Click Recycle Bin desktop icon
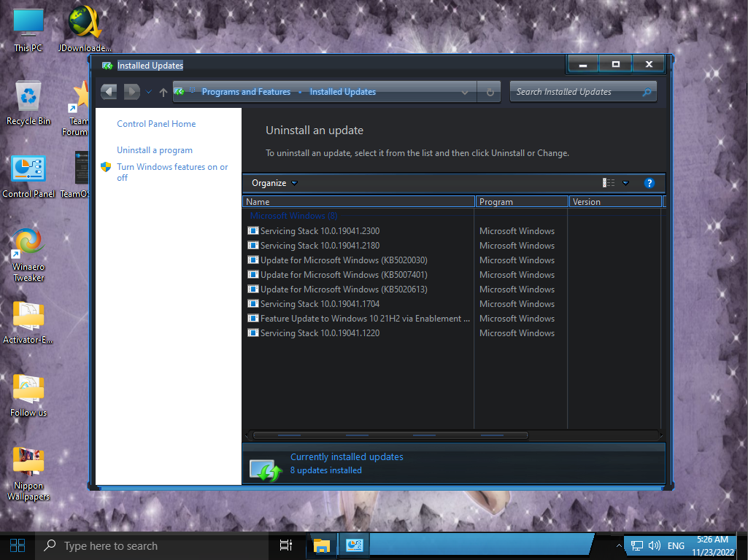748x560 pixels. tap(28, 103)
